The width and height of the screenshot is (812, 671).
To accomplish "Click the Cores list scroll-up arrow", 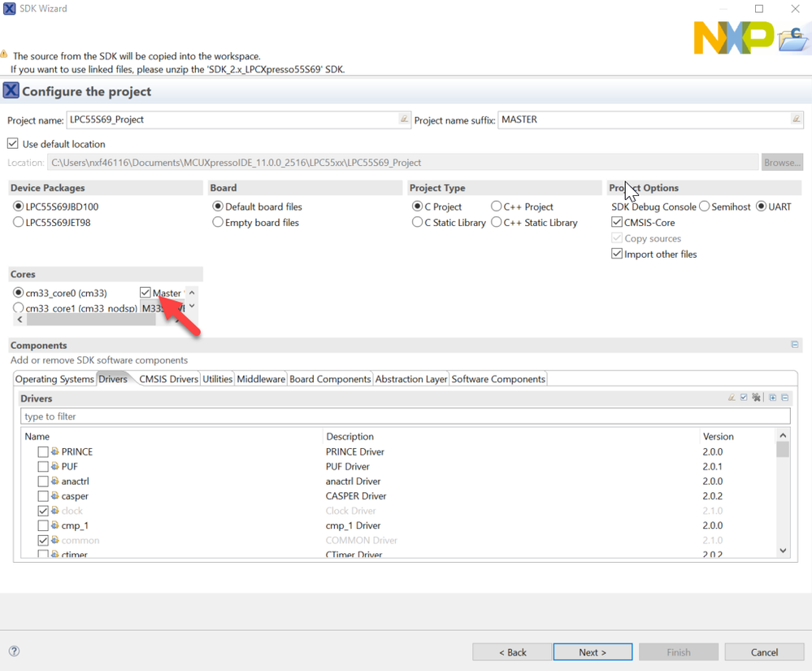I will tap(192, 293).
